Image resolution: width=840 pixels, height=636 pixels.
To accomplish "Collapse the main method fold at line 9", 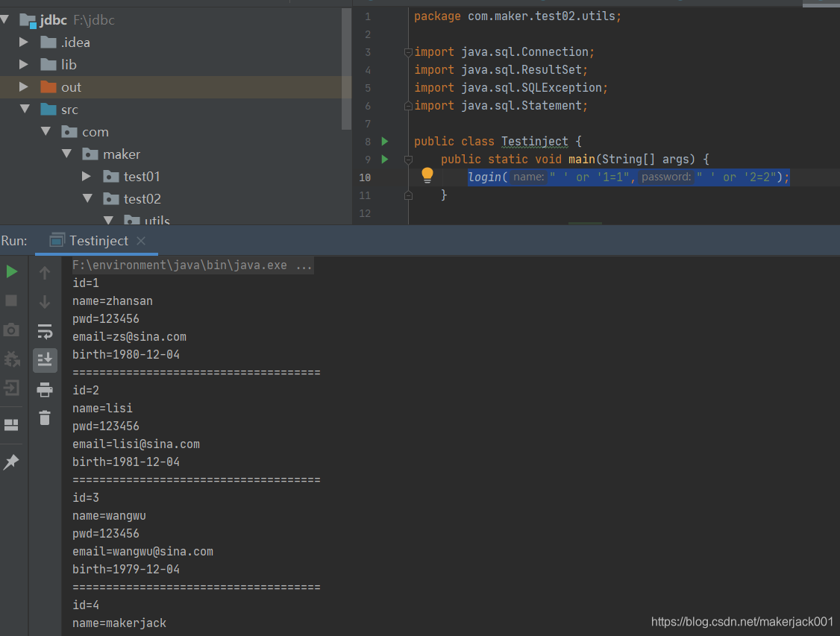I will coord(408,160).
